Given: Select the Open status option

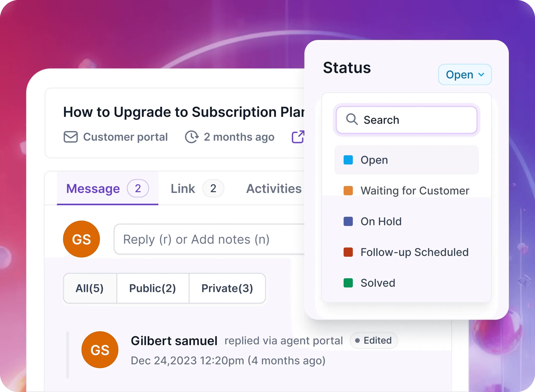Looking at the screenshot, I should click(x=374, y=160).
